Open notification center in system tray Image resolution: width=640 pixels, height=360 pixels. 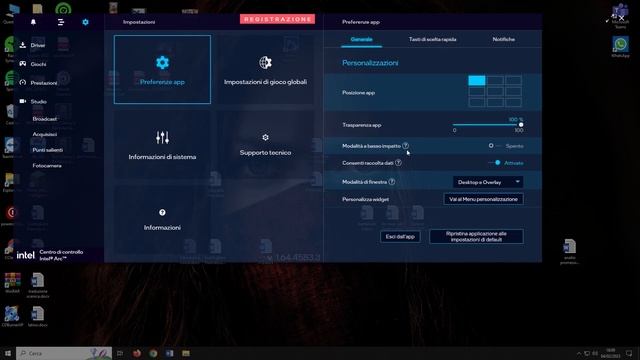(x=629, y=353)
